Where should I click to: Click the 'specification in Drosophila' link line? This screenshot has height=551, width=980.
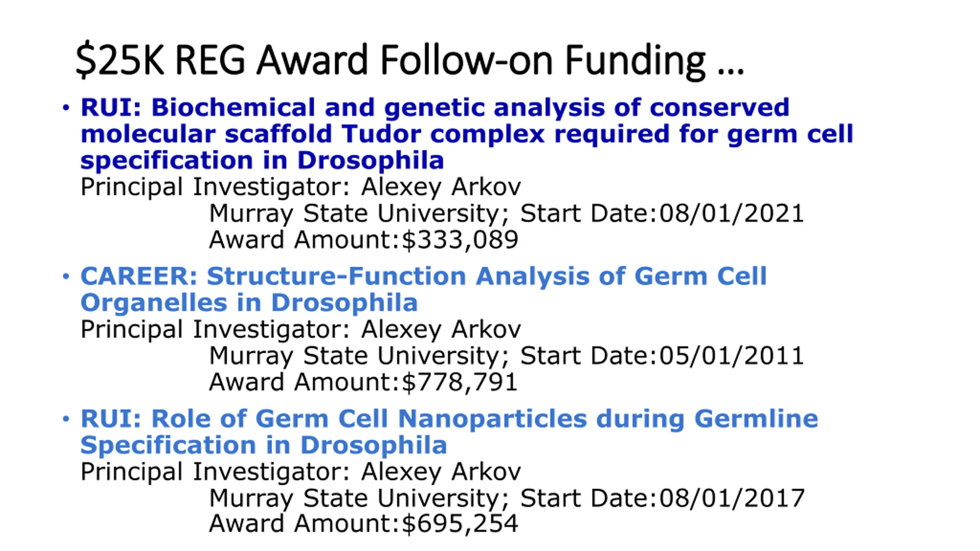point(262,160)
